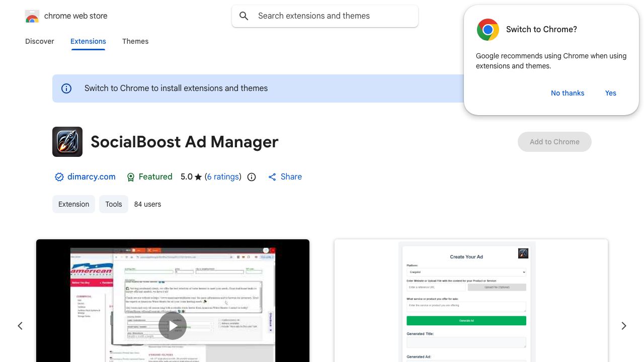
Task: Click the Chrome Web Store logo
Action: click(x=32, y=16)
